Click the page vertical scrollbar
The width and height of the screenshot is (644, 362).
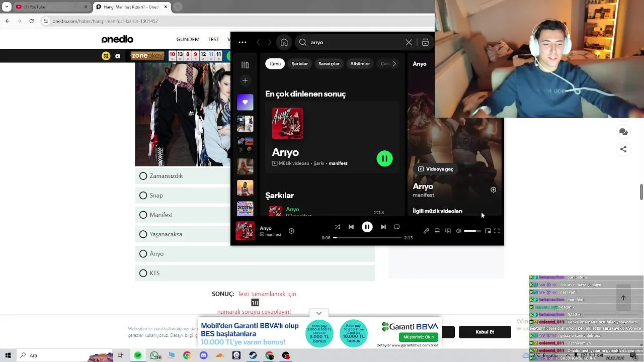click(641, 192)
